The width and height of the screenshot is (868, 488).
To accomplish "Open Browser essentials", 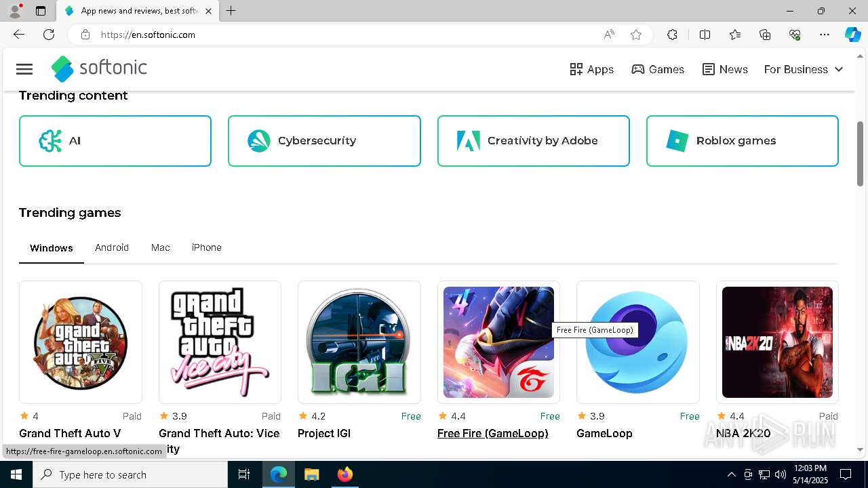I will click(795, 35).
